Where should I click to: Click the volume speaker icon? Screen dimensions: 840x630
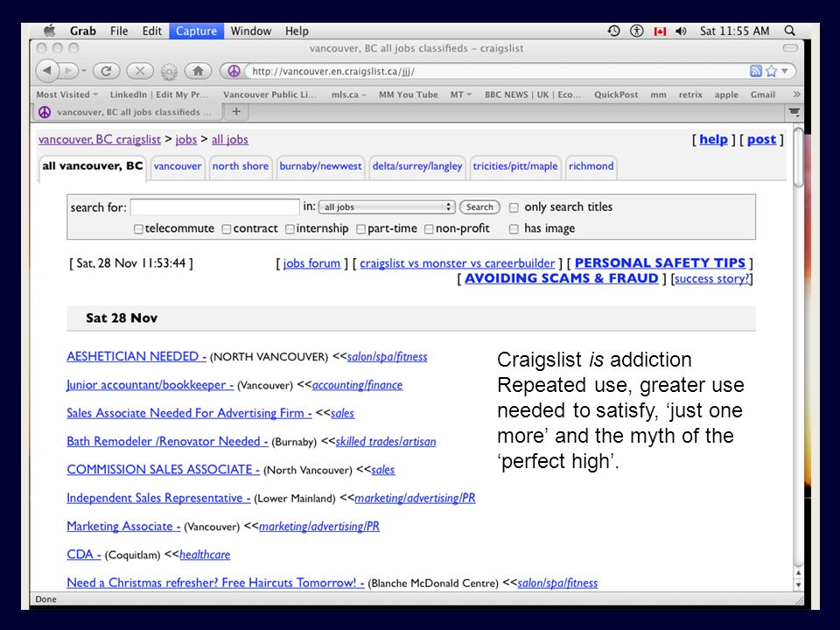(x=681, y=31)
